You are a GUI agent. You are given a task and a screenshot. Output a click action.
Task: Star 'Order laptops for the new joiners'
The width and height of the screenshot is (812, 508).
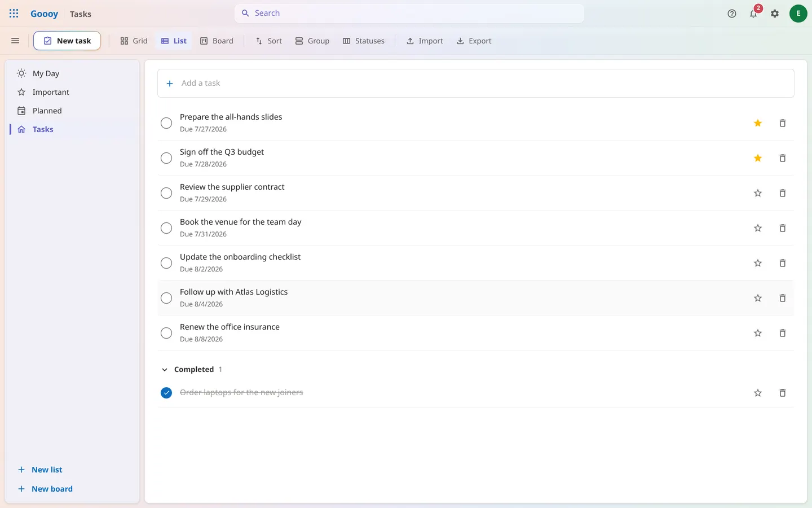(758, 393)
